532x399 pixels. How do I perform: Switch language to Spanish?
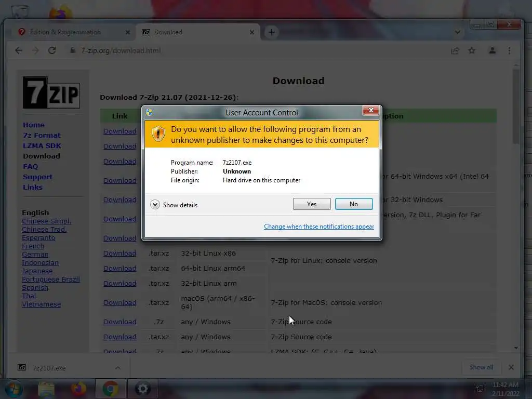coord(35,288)
